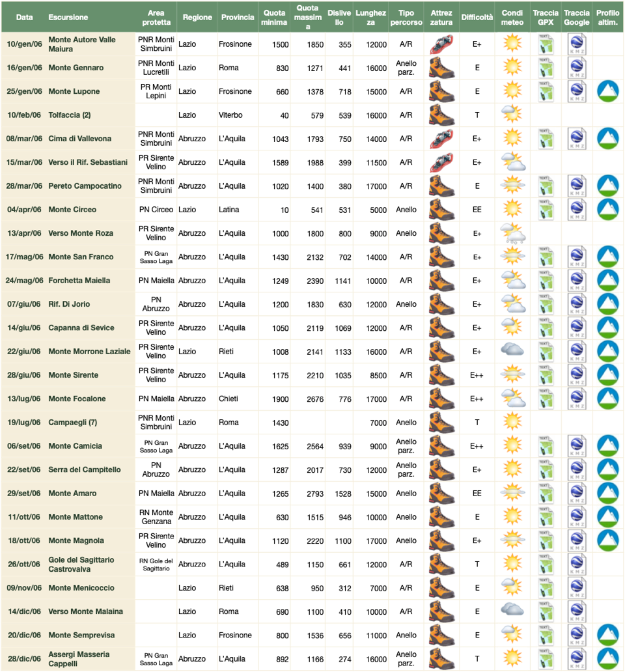Click cloudy weather icon for Monte Morrone Laziale
Viewport: 625px width, 672px height.
click(512, 350)
